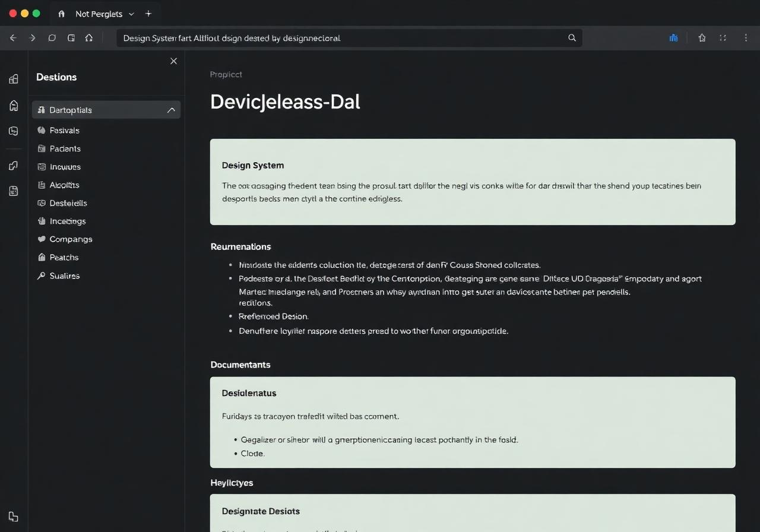Open the Not Perglets tab

click(x=99, y=14)
